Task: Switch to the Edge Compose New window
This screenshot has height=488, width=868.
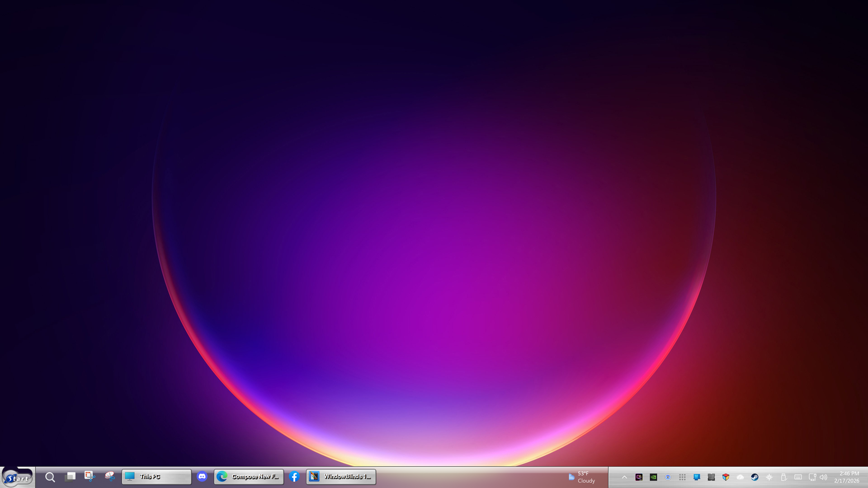Action: 249,477
